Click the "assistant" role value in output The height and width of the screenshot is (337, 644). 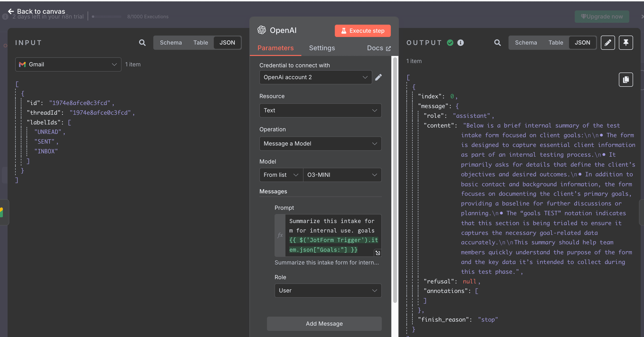pos(472,116)
